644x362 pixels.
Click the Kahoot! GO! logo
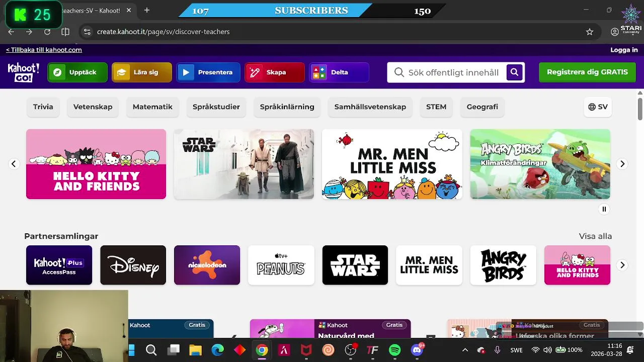pyautogui.click(x=23, y=72)
